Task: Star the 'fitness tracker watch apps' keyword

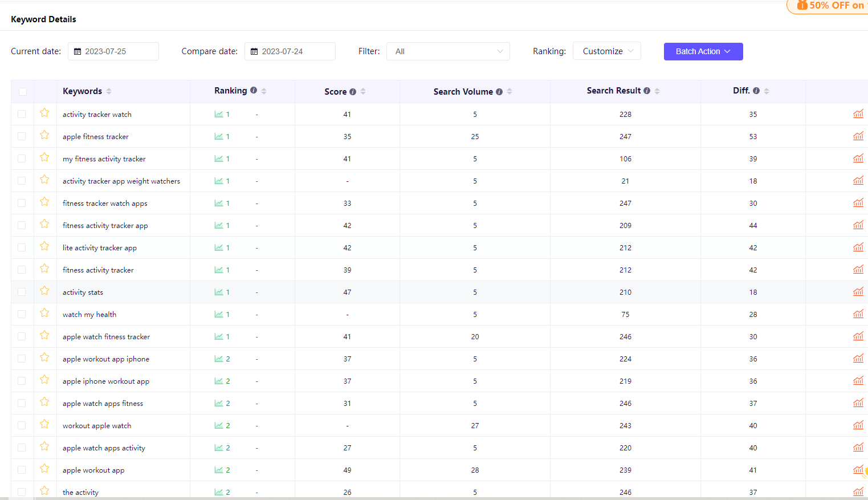Action: click(x=44, y=202)
